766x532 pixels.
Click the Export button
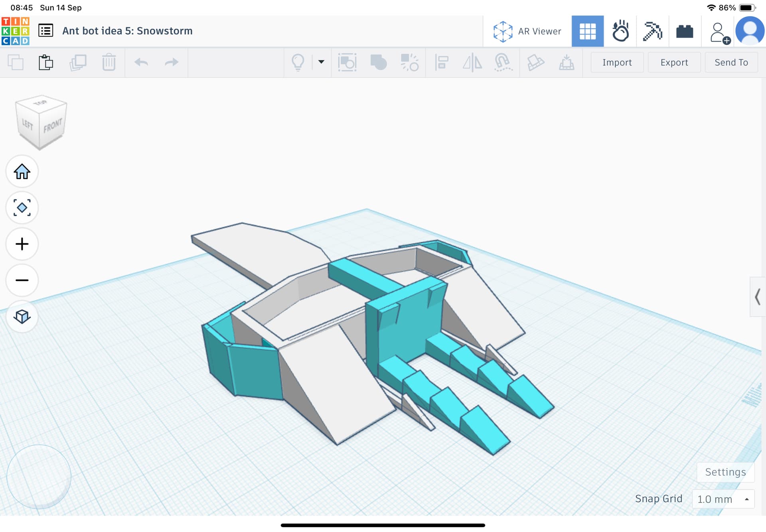(674, 62)
